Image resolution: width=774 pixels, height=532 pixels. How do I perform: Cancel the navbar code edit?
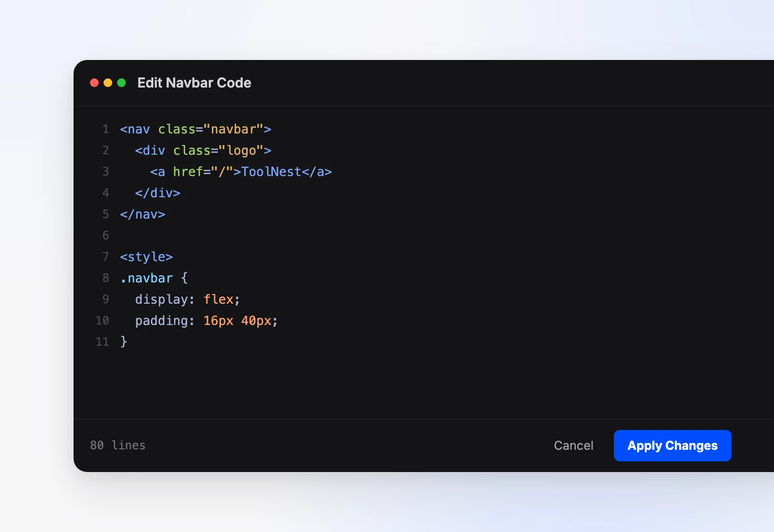click(x=573, y=445)
